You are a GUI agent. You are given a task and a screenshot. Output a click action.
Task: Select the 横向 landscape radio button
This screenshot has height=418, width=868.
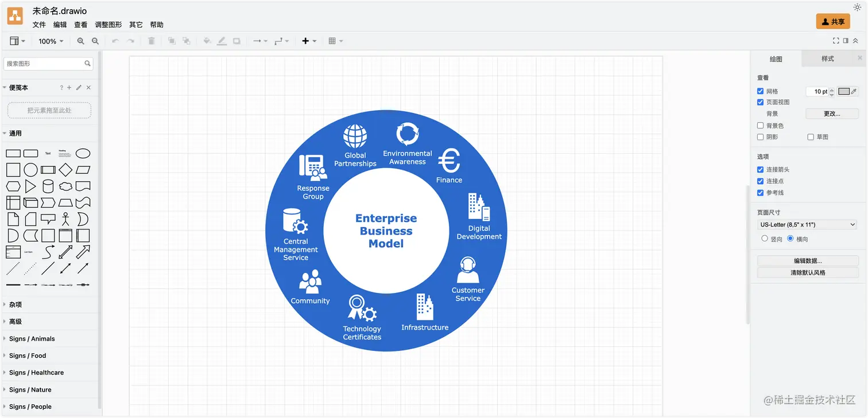coord(790,239)
